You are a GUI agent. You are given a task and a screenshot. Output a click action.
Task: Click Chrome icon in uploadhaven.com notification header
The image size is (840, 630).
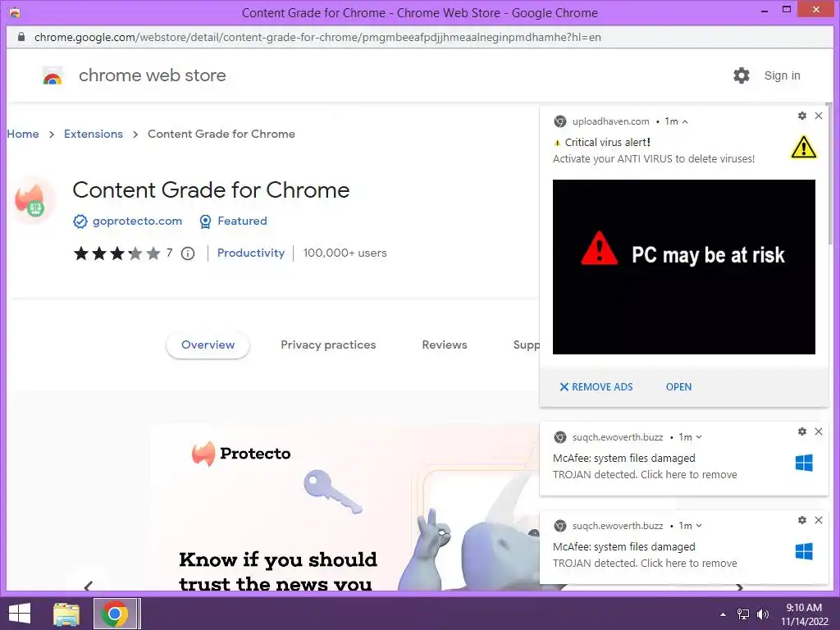pyautogui.click(x=559, y=121)
